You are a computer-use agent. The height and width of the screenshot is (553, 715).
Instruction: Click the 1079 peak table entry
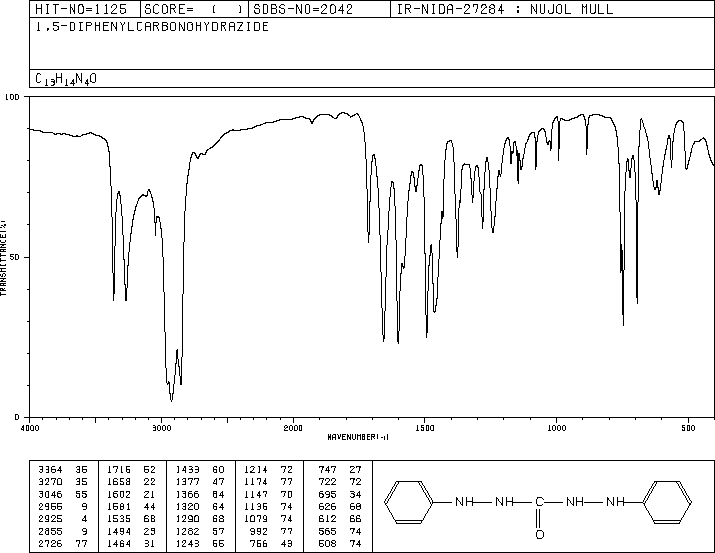(268, 519)
